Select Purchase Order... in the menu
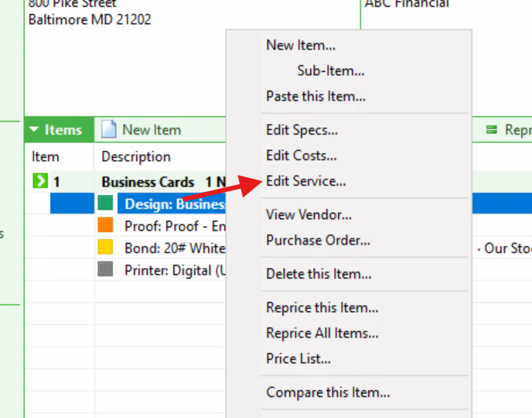 click(318, 240)
